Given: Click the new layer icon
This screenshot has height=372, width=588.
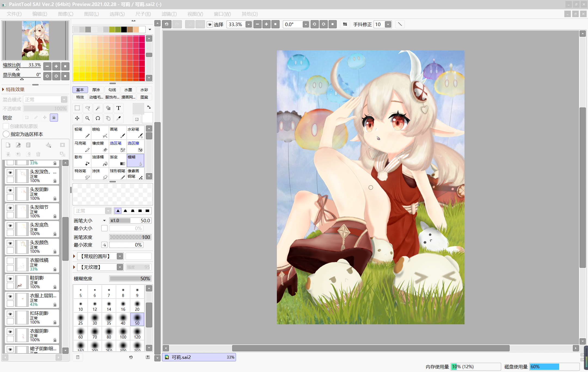Looking at the screenshot, I should pos(8,145).
